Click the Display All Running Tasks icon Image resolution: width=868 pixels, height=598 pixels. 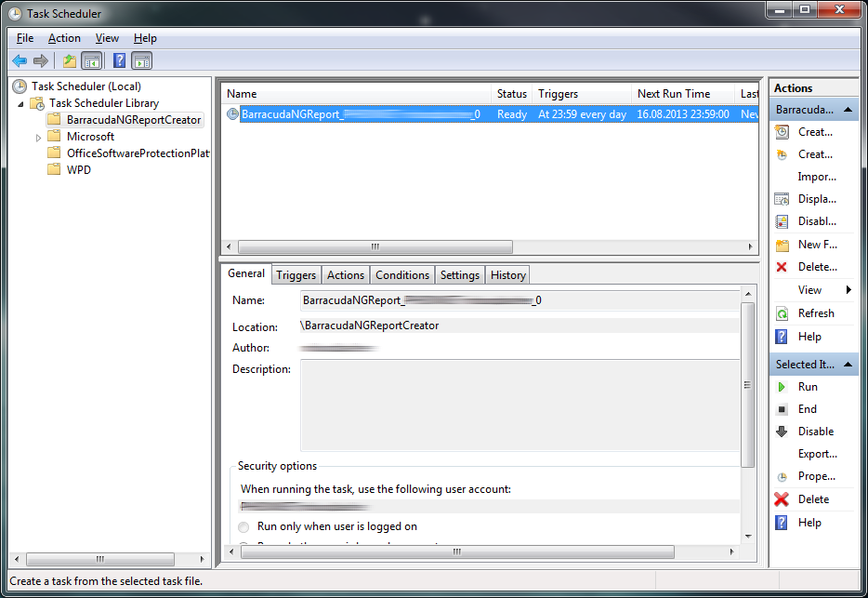coord(782,199)
